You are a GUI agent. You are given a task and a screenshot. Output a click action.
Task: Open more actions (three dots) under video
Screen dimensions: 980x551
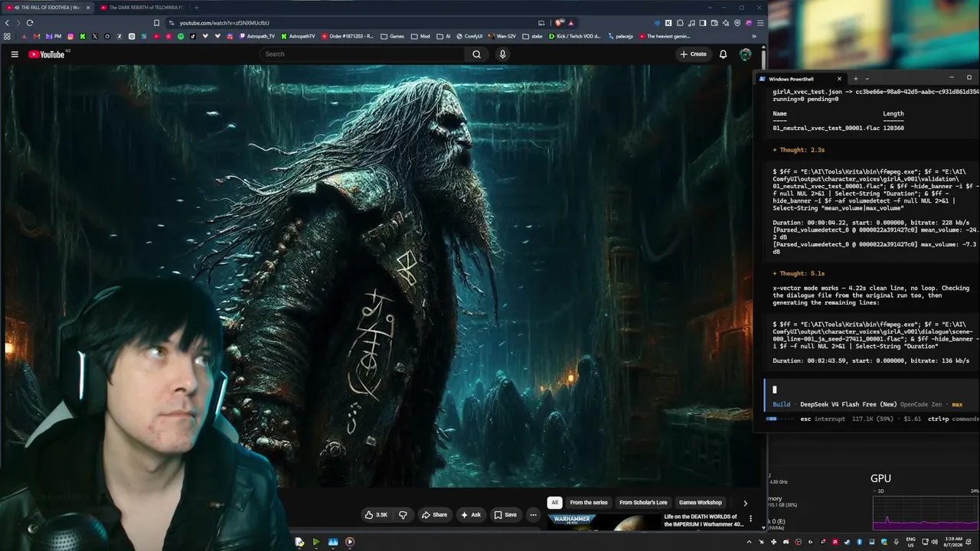(534, 515)
